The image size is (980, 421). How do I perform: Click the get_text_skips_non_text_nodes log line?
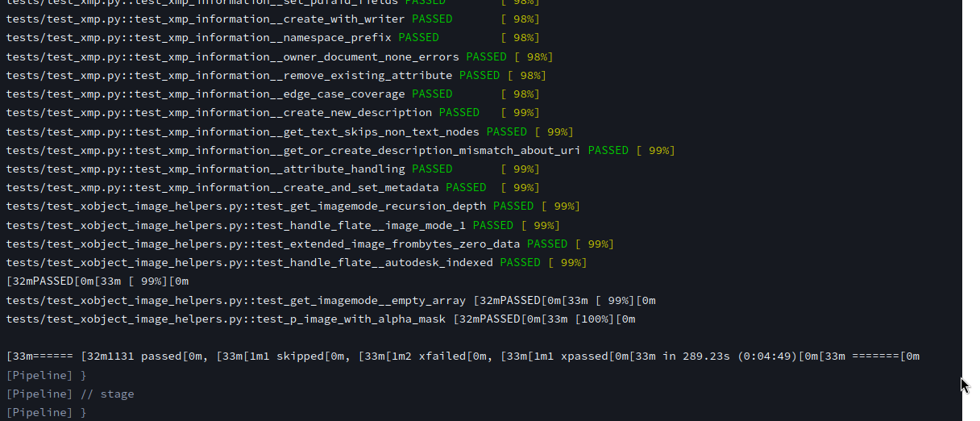click(289, 131)
